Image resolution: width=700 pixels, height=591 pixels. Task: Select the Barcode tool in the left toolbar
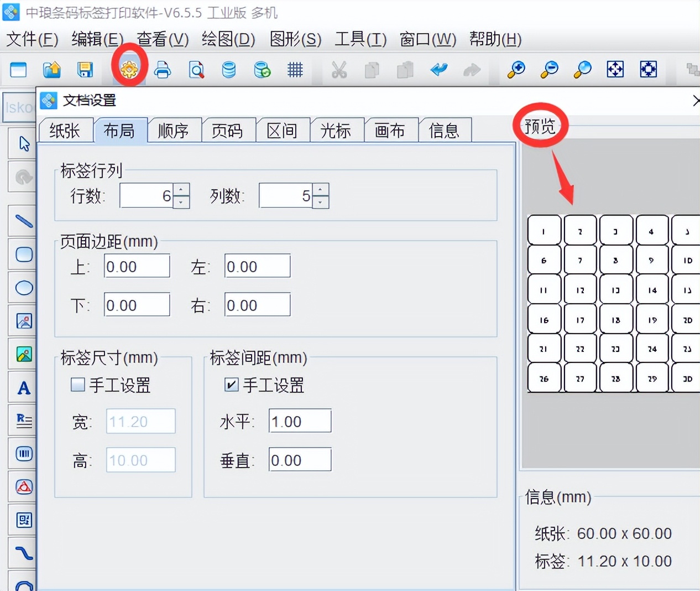23,453
